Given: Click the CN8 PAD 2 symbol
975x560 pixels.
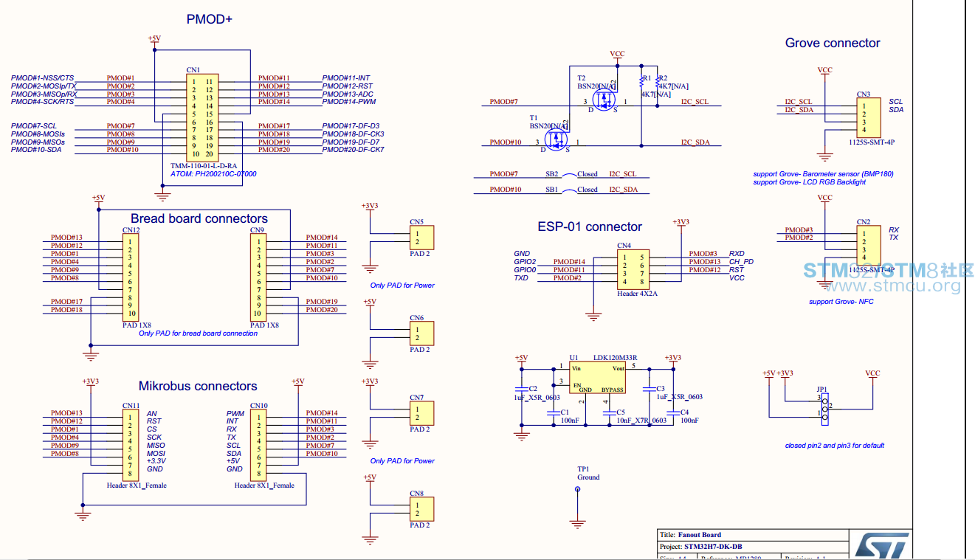Looking at the screenshot, I should 421,509.
